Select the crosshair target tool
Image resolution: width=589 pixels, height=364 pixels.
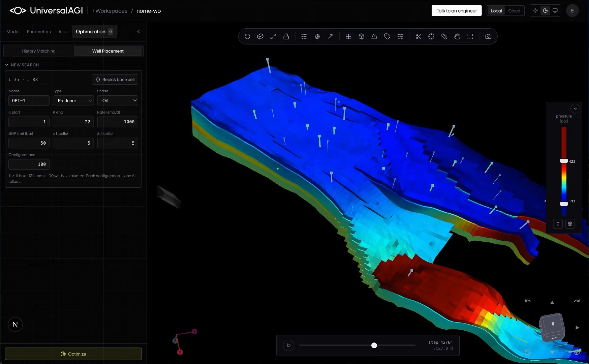(x=431, y=36)
